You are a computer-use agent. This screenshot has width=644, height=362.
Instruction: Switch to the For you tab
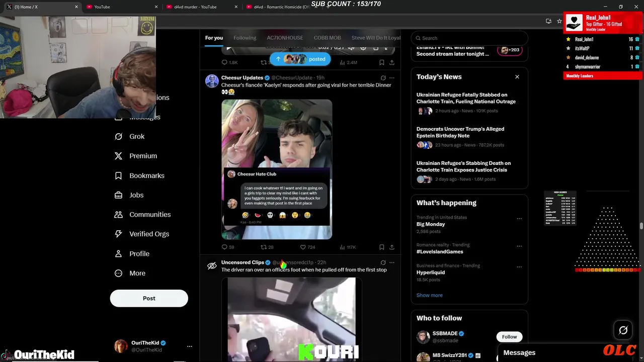tap(214, 38)
